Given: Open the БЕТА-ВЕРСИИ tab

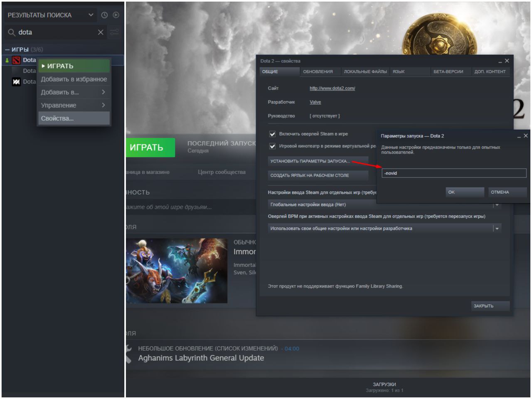Looking at the screenshot, I should pyautogui.click(x=451, y=71).
